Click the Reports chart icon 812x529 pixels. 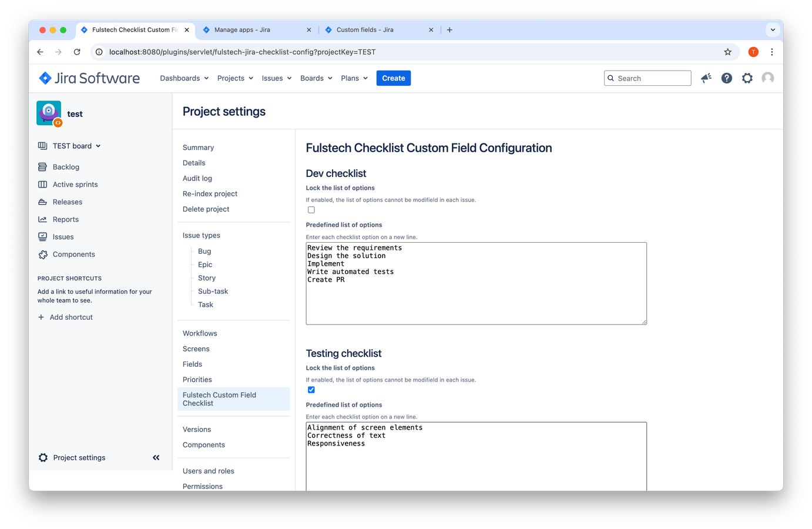42,219
